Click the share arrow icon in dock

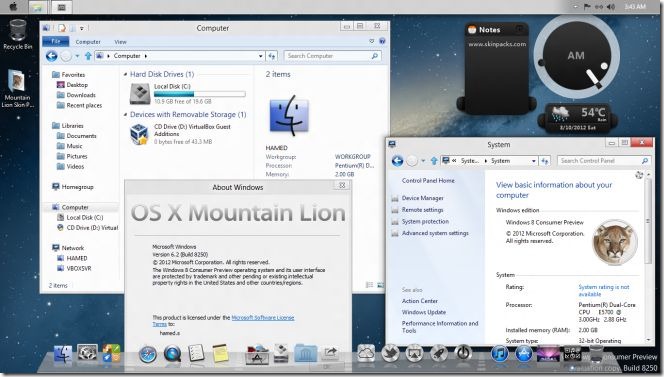[329, 352]
